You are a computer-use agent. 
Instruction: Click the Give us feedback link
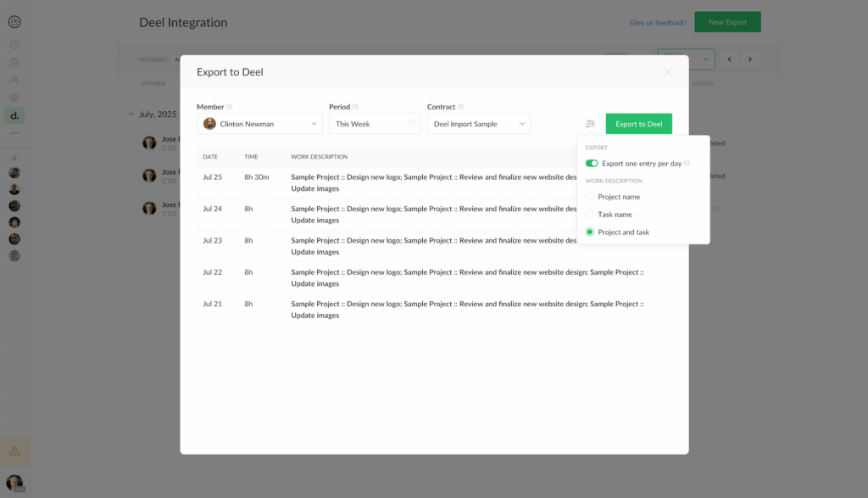pyautogui.click(x=657, y=23)
